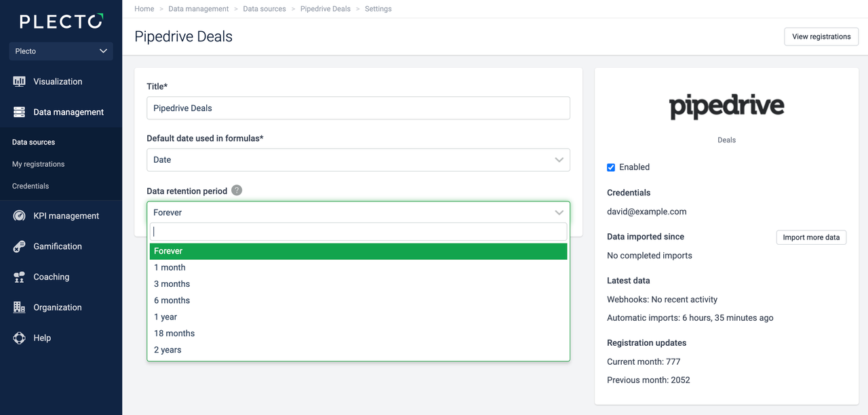Open the Credentials sidebar link
The width and height of the screenshot is (868, 415).
pyautogui.click(x=31, y=186)
